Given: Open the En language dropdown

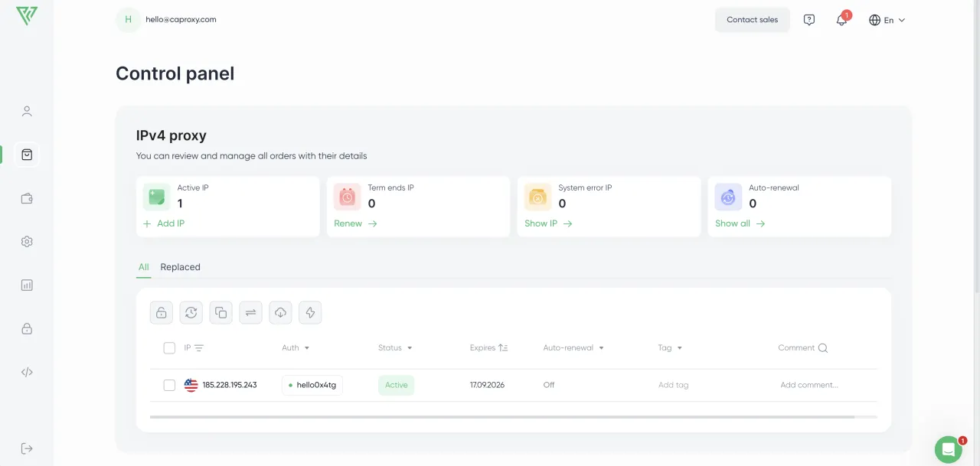Looking at the screenshot, I should (x=887, y=20).
